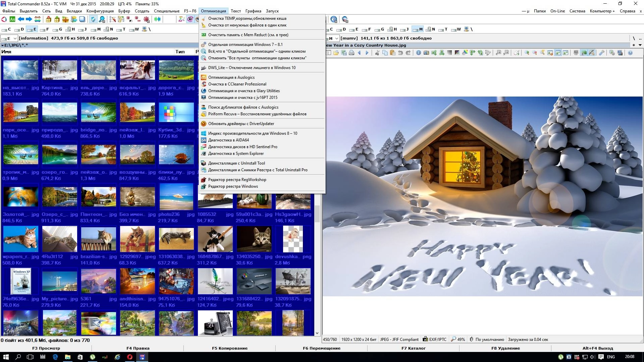Toggle the blue shield button in toolbar

point(93,19)
